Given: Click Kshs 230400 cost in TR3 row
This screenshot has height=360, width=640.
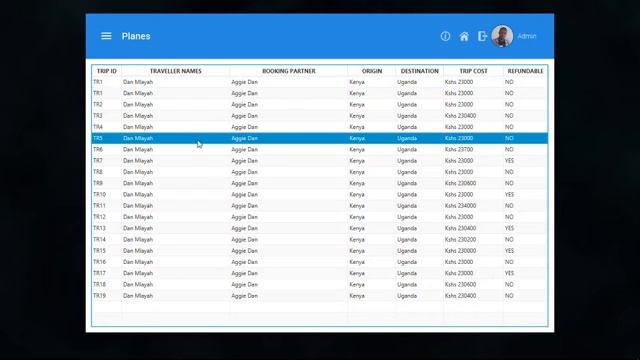Looking at the screenshot, I should (460, 116).
